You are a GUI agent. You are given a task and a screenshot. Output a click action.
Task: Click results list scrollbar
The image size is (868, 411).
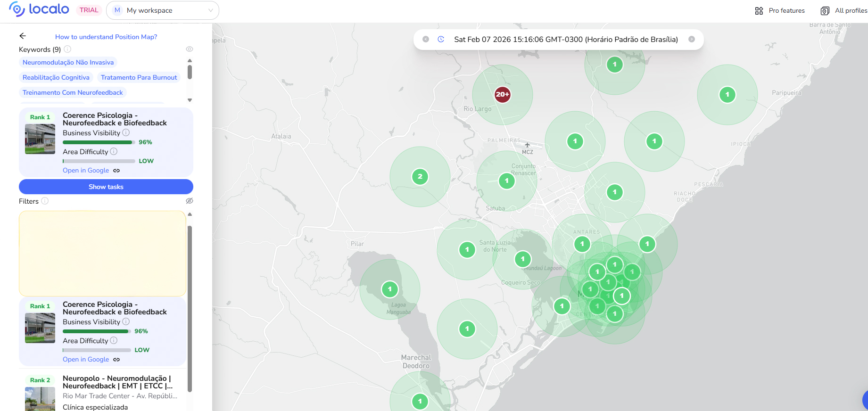click(190, 309)
